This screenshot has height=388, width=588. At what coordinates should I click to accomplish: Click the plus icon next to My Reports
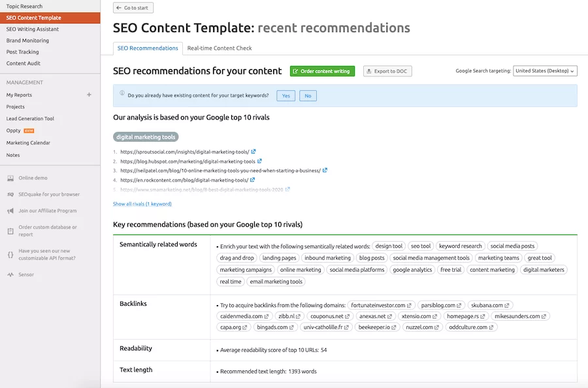pyautogui.click(x=89, y=95)
